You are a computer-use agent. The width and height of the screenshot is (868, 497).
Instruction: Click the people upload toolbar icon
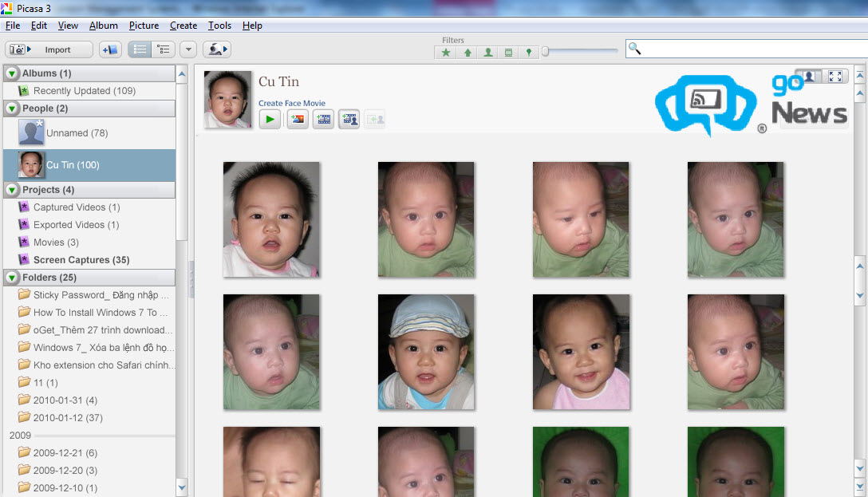216,49
